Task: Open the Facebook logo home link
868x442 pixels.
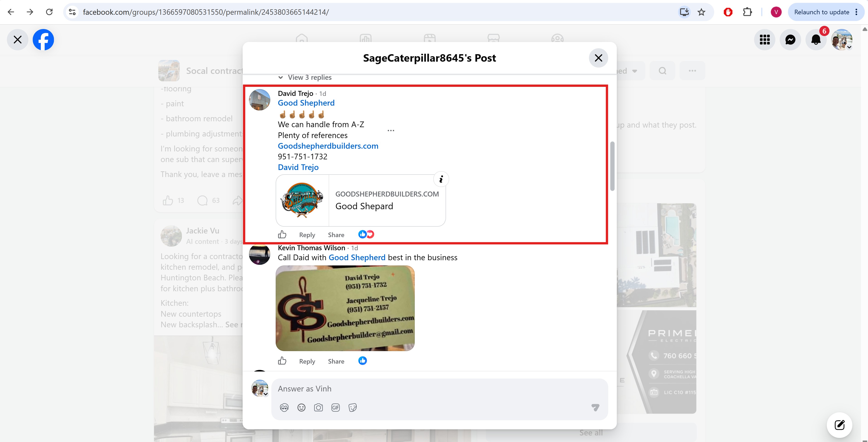Action: point(43,40)
